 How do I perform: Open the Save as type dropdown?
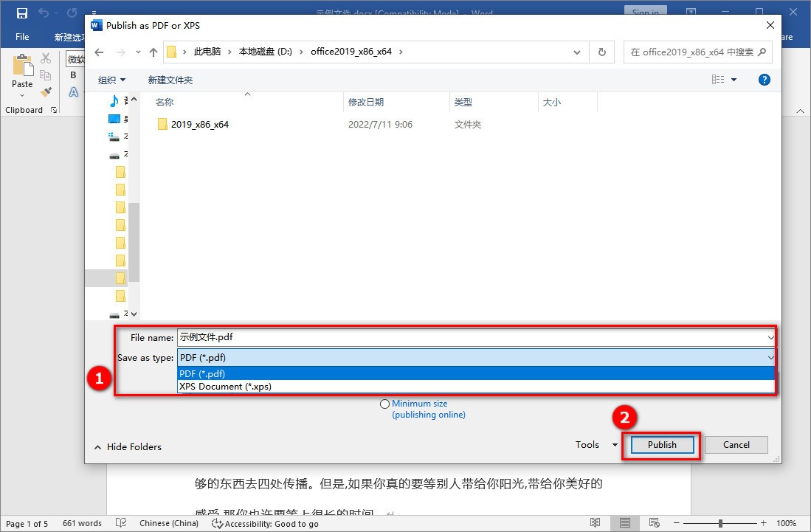point(770,357)
